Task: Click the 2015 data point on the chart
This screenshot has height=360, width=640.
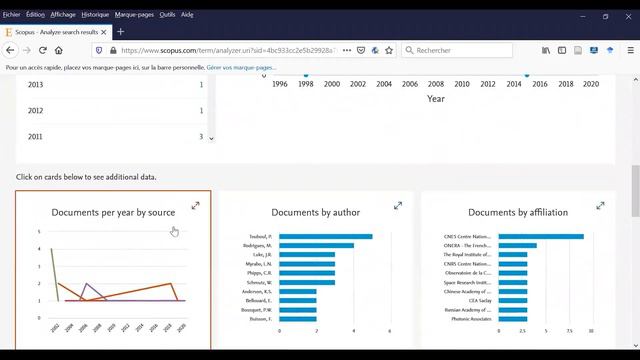Action: point(527,75)
